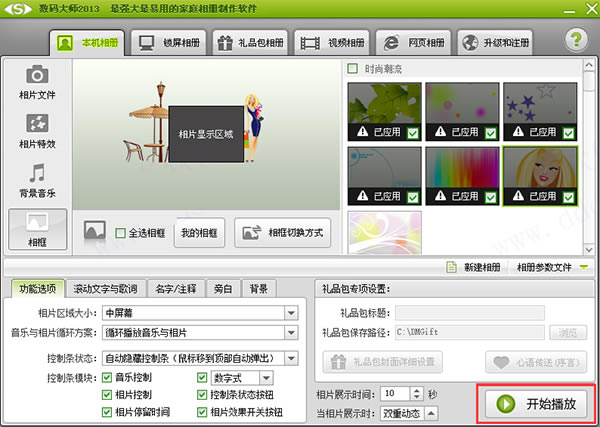
Task: Open 相片文件 in the left sidebar
Action: coord(38,83)
